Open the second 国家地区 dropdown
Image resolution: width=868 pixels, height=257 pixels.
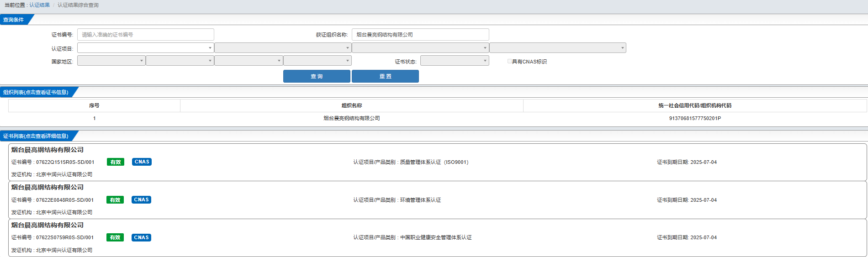(180, 61)
